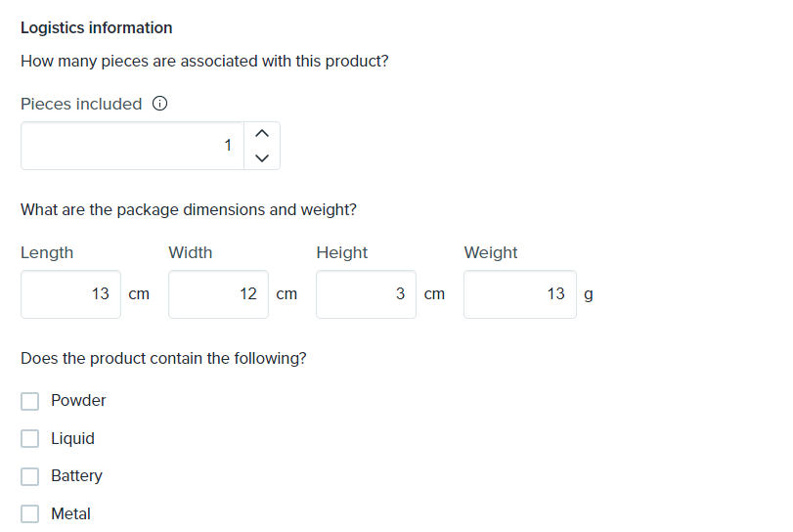Viewport: 793px width, 532px height.
Task: Increase pieces included with up arrow
Action: click(261, 134)
